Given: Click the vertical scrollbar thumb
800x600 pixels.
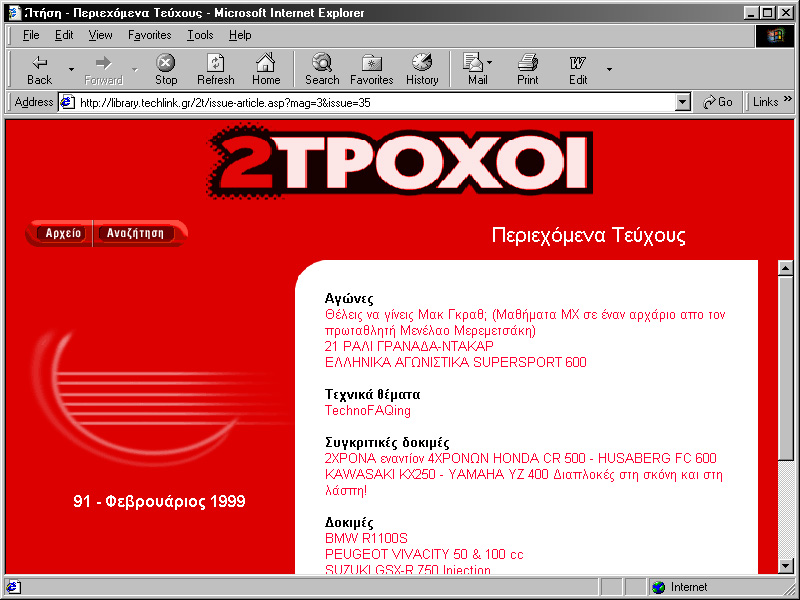Looking at the screenshot, I should tap(786, 367).
